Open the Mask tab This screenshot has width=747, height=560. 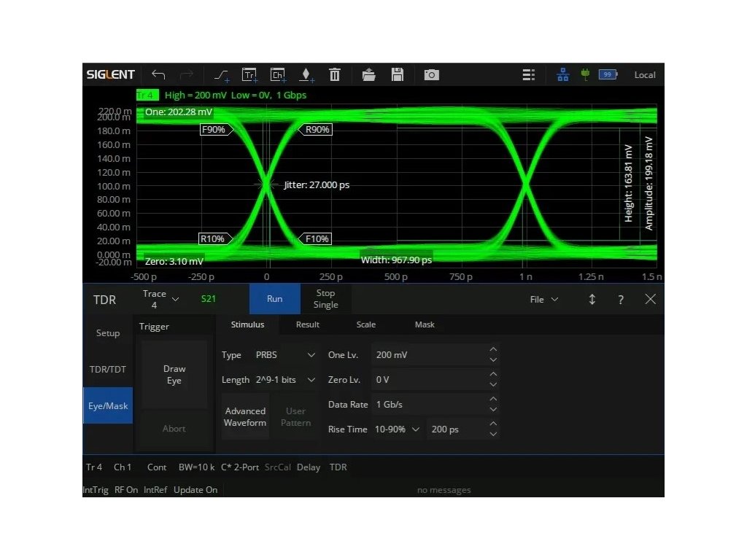425,324
